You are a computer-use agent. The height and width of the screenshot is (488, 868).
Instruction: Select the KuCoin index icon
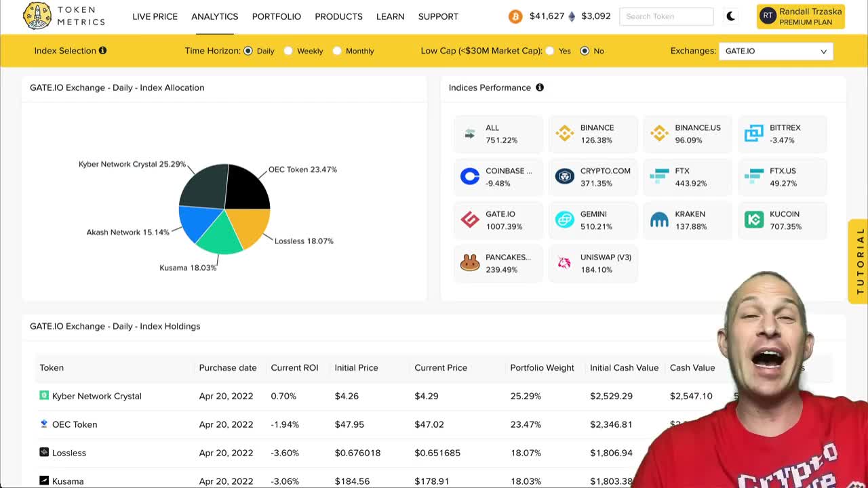tap(754, 220)
